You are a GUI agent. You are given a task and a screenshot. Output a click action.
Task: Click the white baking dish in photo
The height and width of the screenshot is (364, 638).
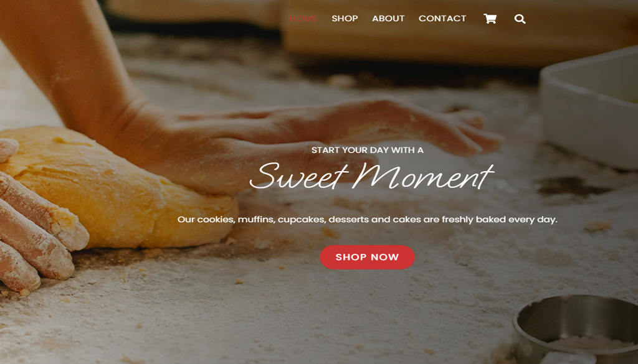(590, 108)
